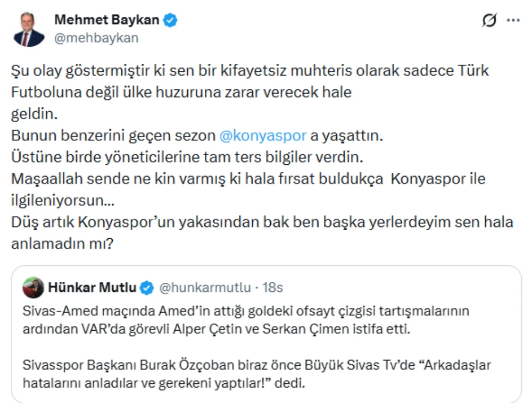The width and height of the screenshot is (532, 403).
Task: Click the text "Bunun benzerini geçen sezon"
Action: tap(113, 136)
